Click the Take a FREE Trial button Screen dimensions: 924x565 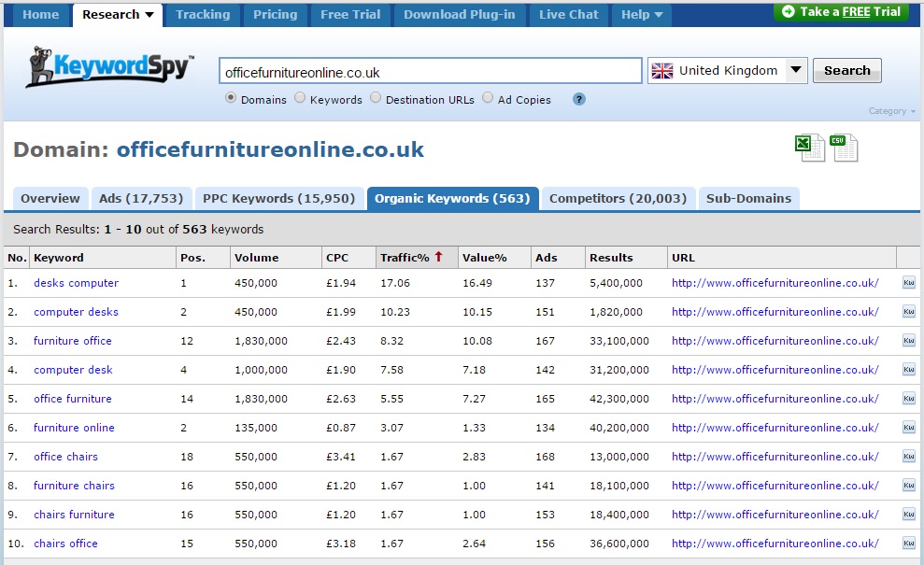tap(841, 12)
